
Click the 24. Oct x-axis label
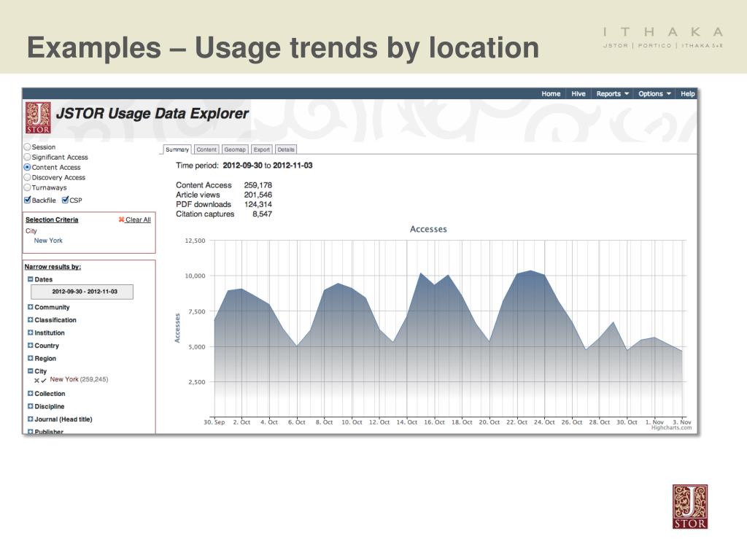tap(544, 422)
